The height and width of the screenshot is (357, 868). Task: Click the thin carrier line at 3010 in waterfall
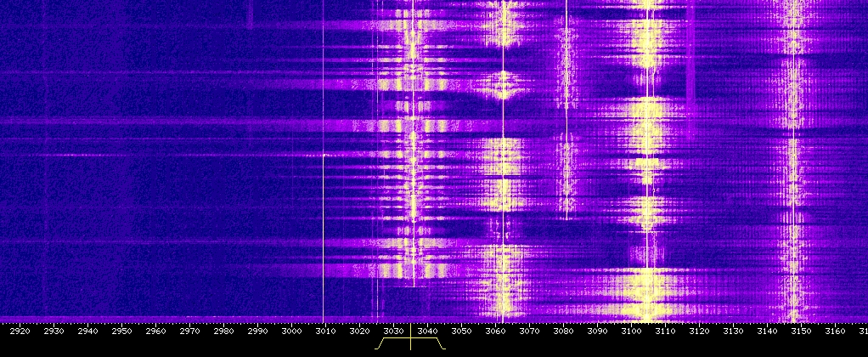(324, 161)
